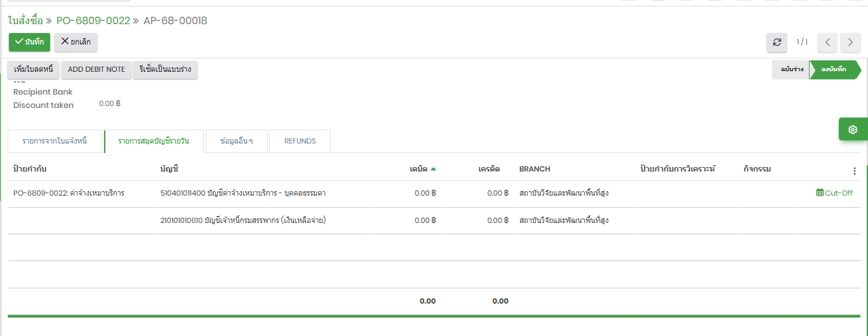Click the Cut-Off link in first row
Viewport: 868px width, 336px height.
(834, 193)
